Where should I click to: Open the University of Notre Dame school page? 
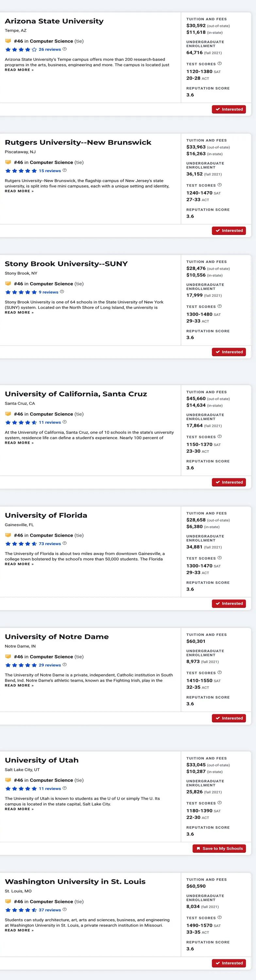[x=57, y=636]
